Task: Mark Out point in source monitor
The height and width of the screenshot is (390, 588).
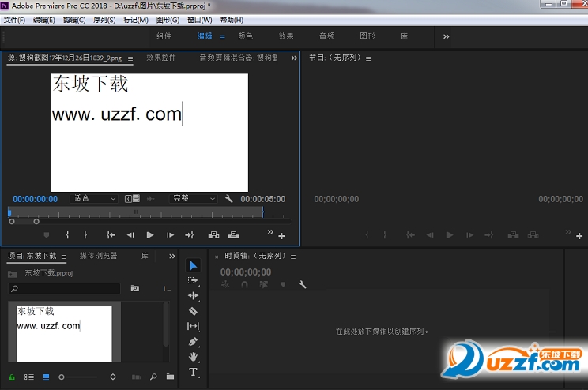Action: (x=85, y=235)
